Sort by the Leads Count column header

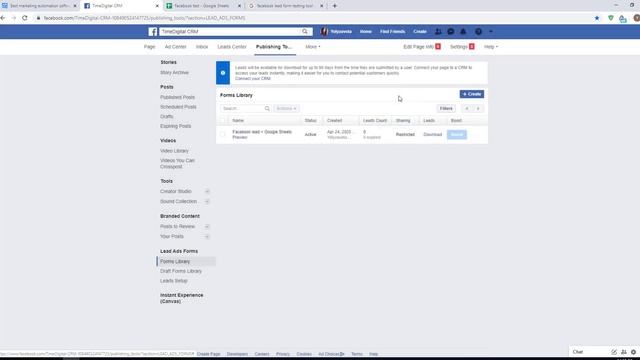pos(375,121)
